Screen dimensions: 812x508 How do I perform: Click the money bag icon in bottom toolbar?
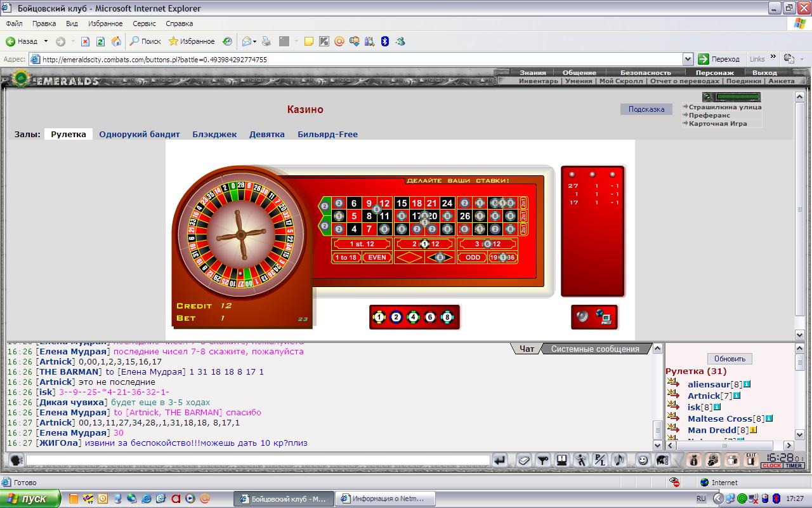pyautogui.click(x=693, y=460)
